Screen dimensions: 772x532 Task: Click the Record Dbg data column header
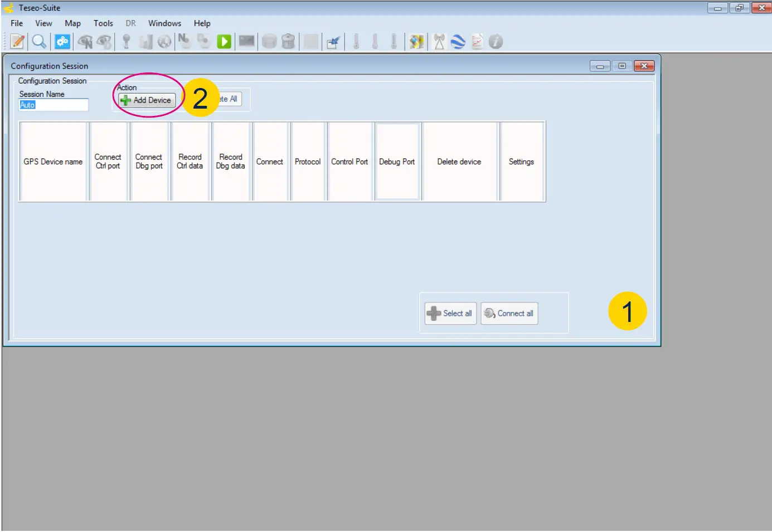click(231, 162)
